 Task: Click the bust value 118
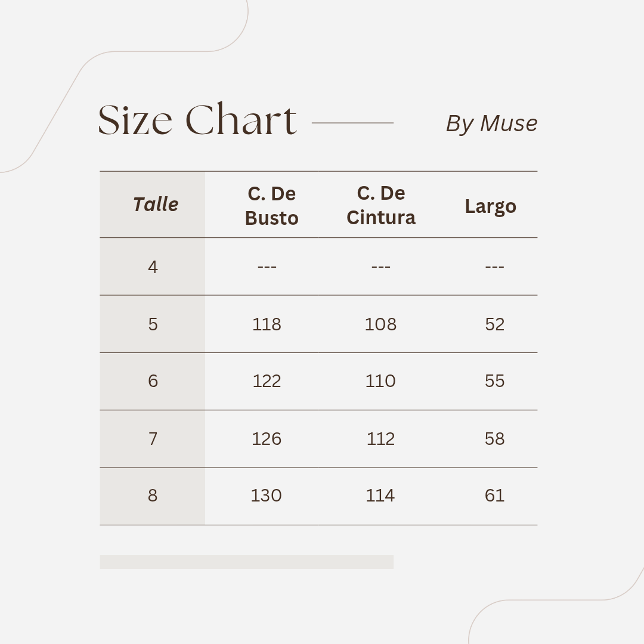click(267, 324)
